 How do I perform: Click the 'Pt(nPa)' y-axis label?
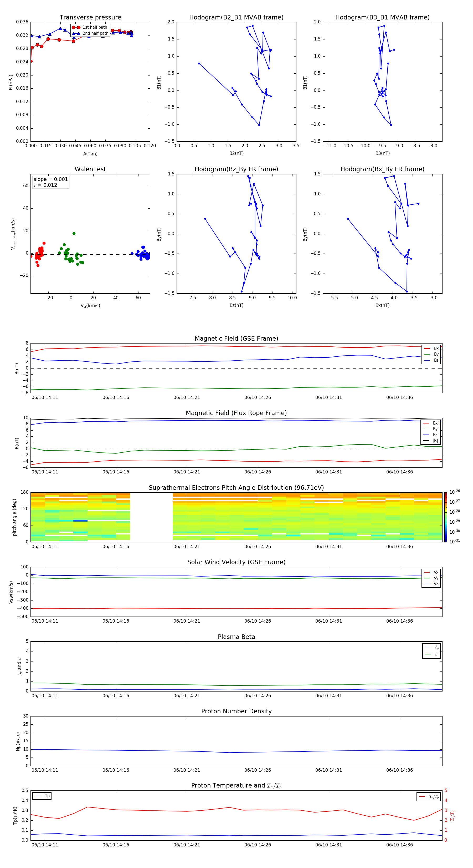click(11, 82)
